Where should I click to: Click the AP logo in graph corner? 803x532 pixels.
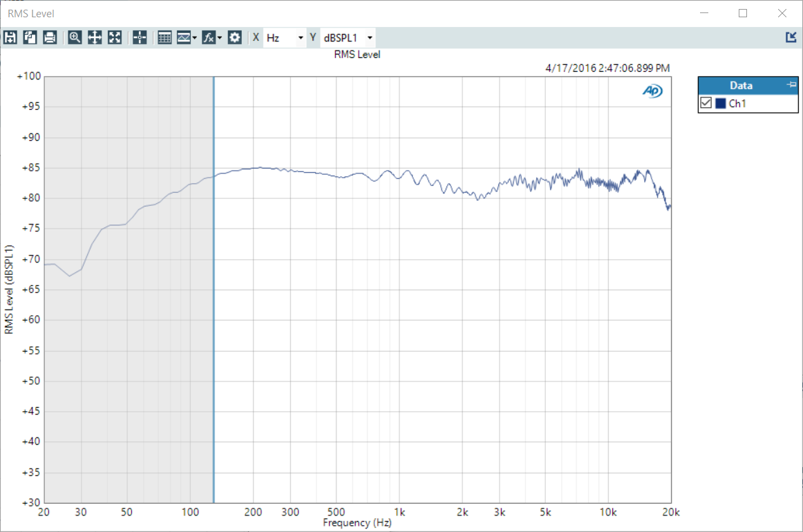[652, 91]
